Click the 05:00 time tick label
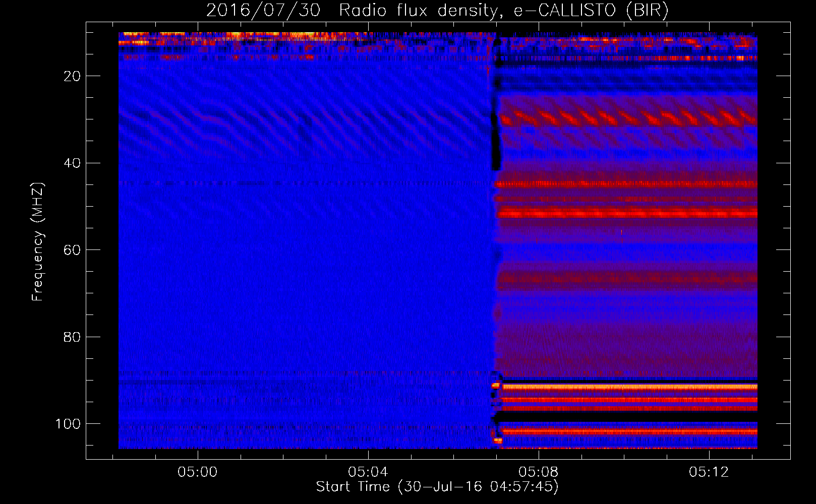816x504 pixels. (x=198, y=472)
